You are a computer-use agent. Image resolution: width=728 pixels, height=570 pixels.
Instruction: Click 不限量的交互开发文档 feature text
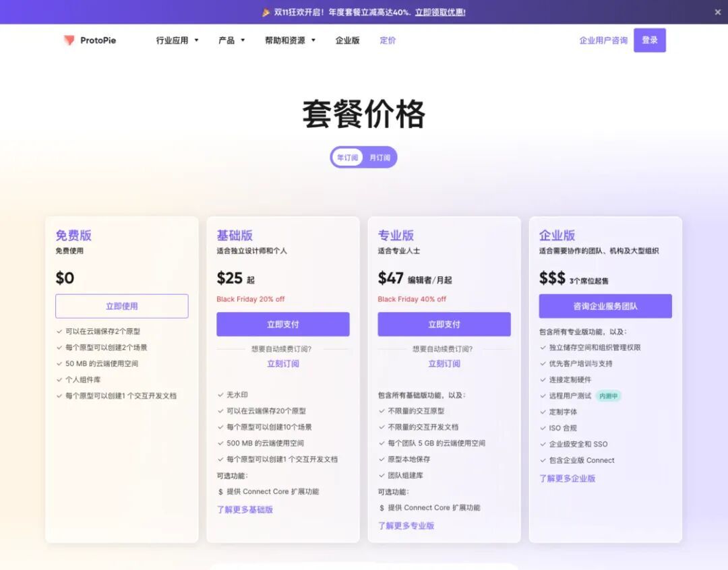coord(423,427)
